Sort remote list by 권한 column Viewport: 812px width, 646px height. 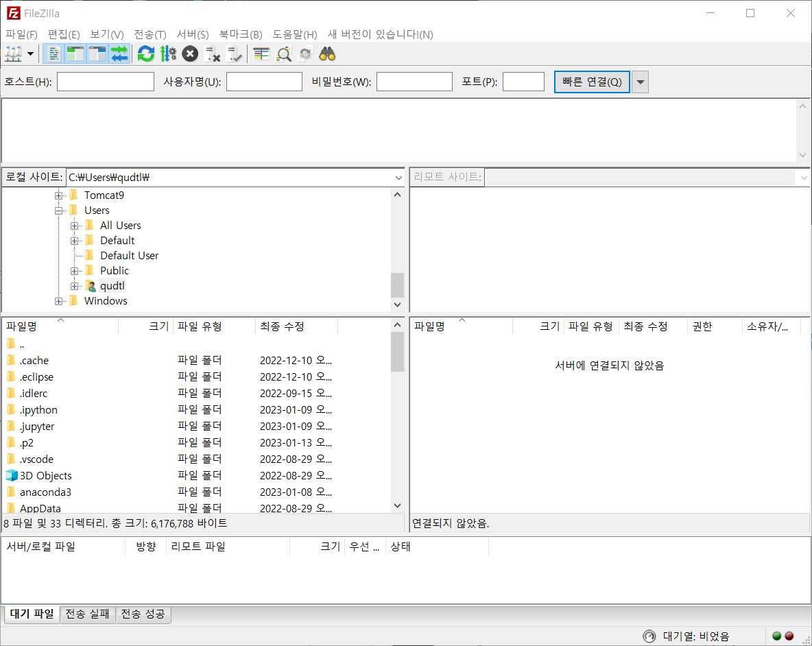click(x=715, y=326)
